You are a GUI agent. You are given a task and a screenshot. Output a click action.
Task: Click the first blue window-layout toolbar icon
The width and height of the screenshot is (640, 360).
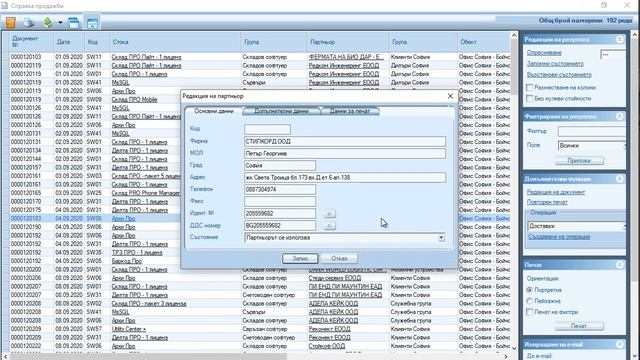point(74,23)
